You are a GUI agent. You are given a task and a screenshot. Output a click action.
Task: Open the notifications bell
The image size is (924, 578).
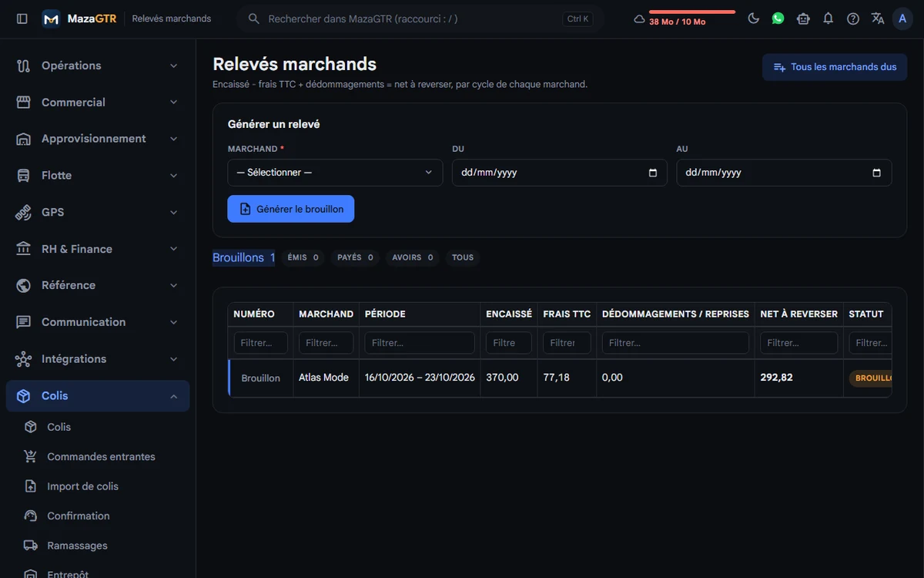828,18
